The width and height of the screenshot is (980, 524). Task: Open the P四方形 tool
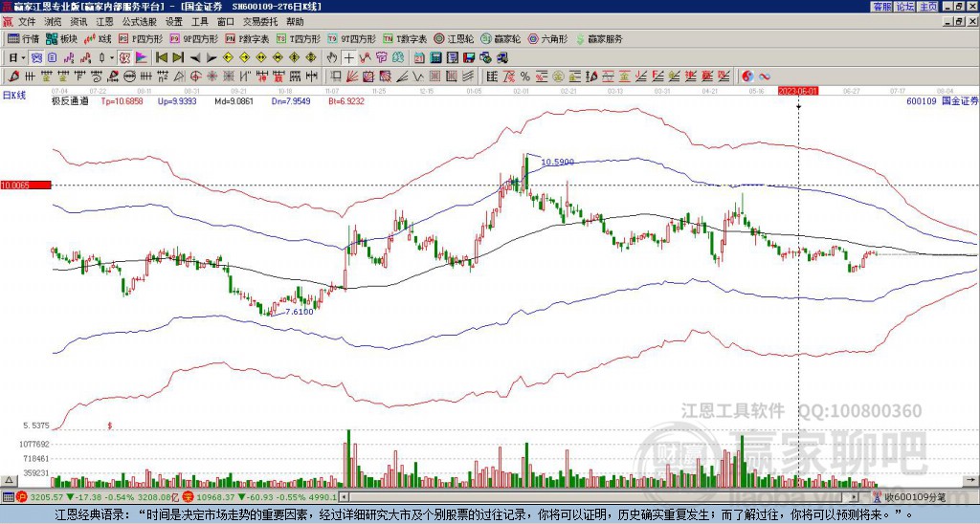pyautogui.click(x=142, y=38)
